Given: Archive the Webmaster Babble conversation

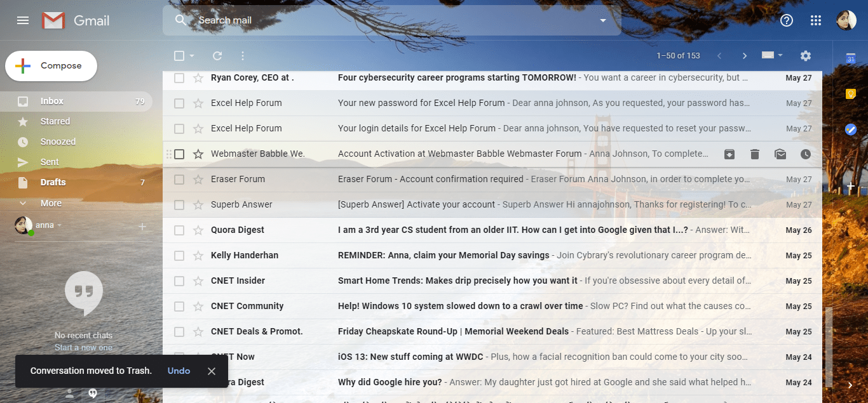Looking at the screenshot, I should click(729, 154).
